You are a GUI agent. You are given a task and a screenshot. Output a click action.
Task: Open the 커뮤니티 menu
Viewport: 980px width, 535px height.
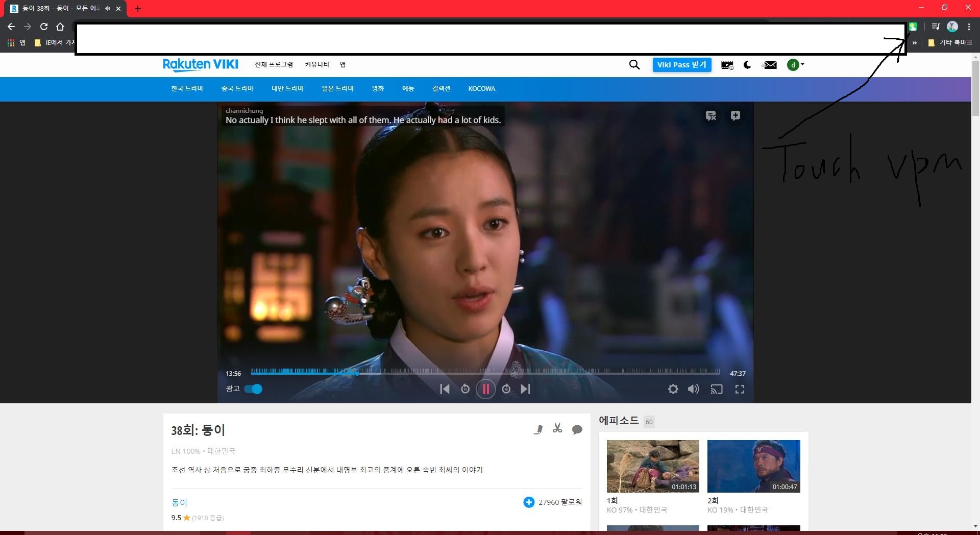click(x=317, y=64)
